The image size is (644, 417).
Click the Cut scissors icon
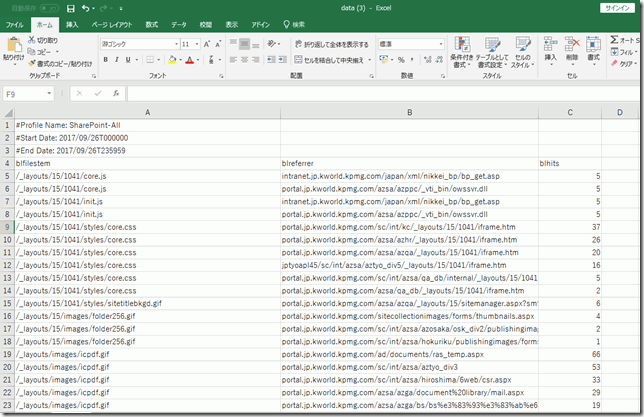[32, 40]
